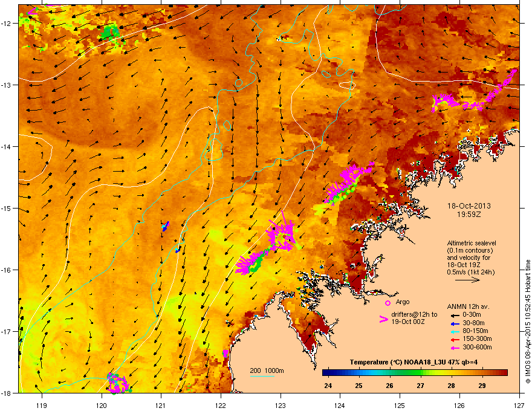Click the 'ANMN 12h av.' heading
532x411 pixels.
[468, 306]
